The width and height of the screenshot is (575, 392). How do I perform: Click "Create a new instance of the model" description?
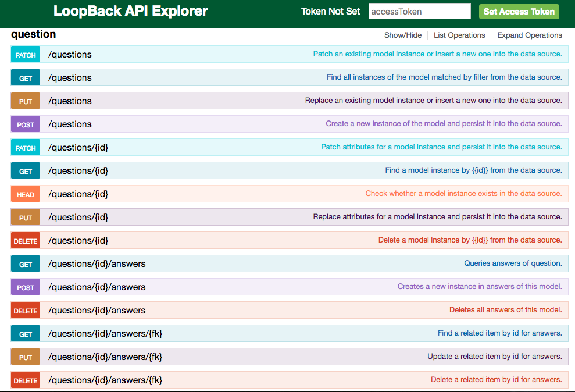click(x=444, y=123)
